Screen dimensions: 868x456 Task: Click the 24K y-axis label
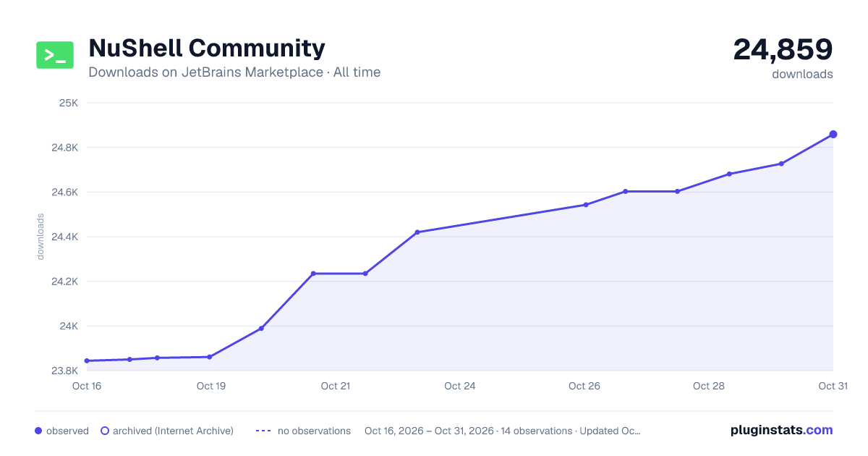coord(68,326)
